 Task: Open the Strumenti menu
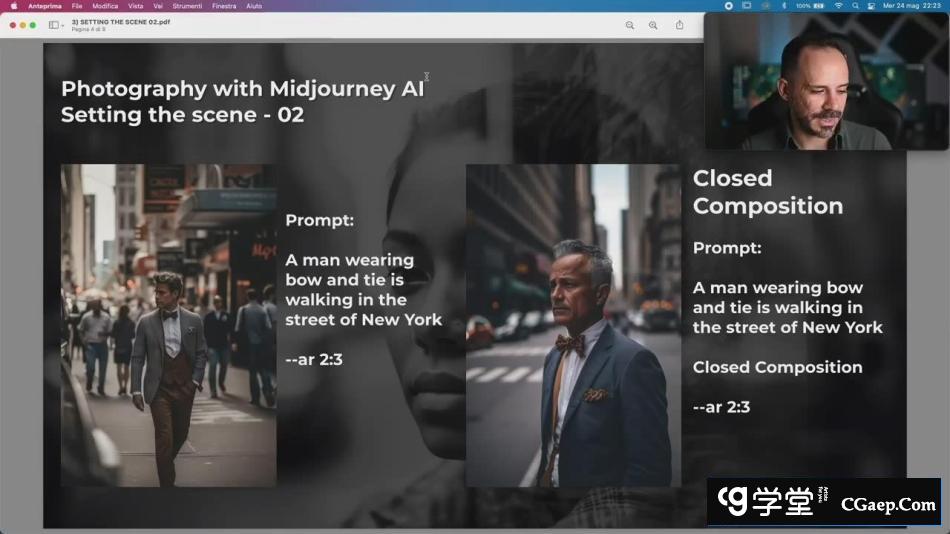[187, 6]
